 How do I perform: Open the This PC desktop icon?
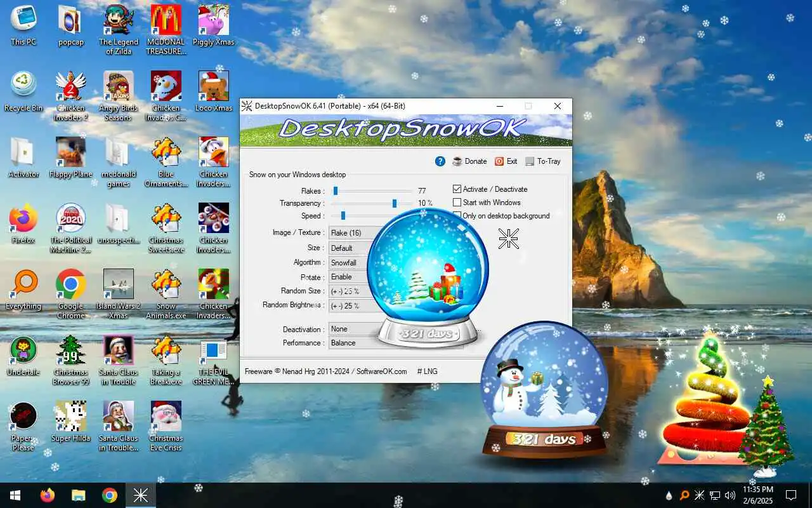tap(23, 26)
